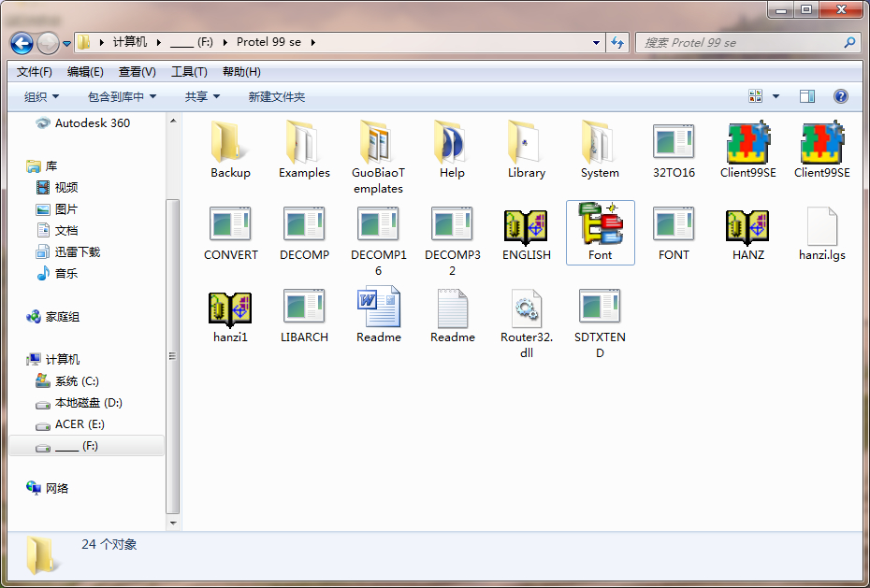870x588 pixels.
Task: Click the 新建文件夹 button
Action: tap(277, 97)
